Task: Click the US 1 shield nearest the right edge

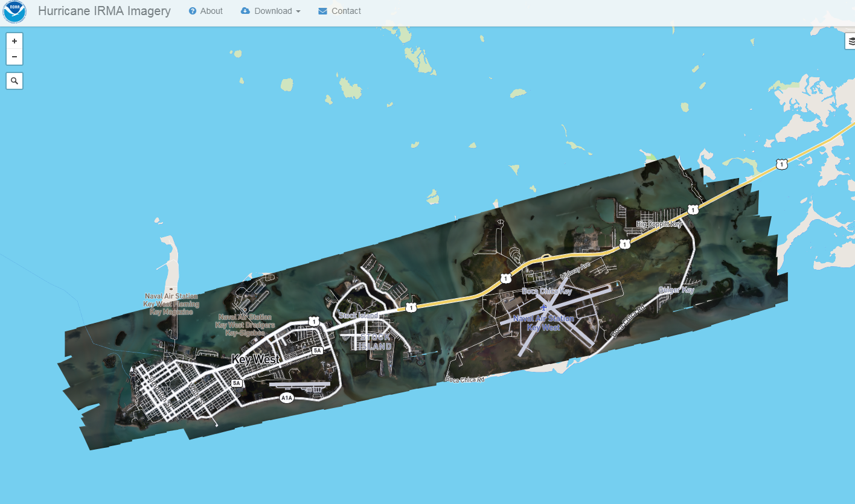Action: [x=782, y=164]
